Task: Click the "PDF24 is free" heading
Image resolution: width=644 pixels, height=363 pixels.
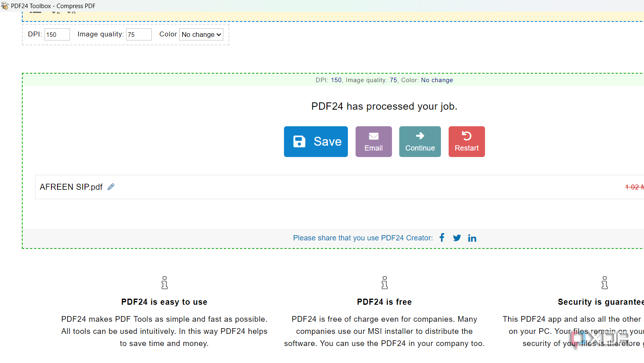Action: [384, 302]
